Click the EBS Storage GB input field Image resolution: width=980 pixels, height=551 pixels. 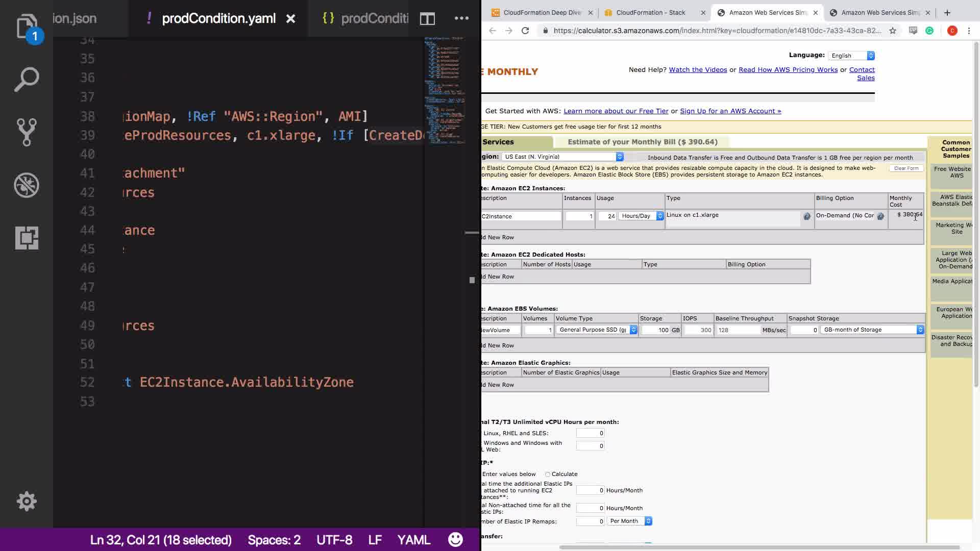coord(656,330)
